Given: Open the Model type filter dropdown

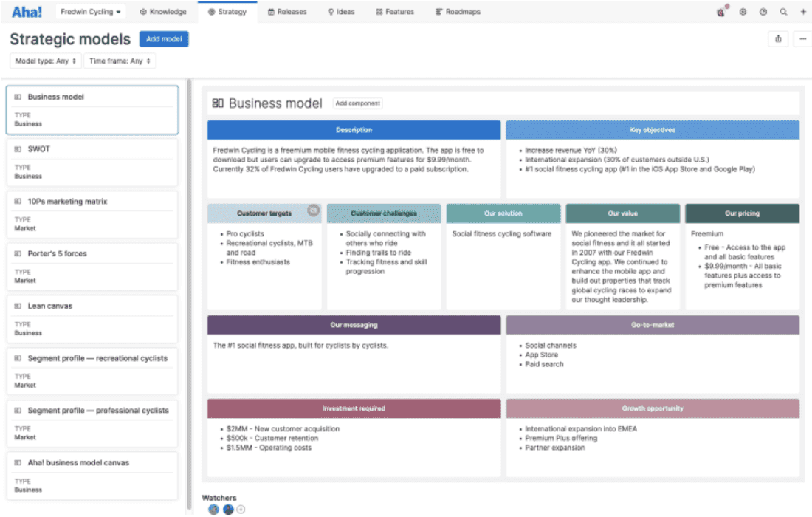Looking at the screenshot, I should (45, 61).
